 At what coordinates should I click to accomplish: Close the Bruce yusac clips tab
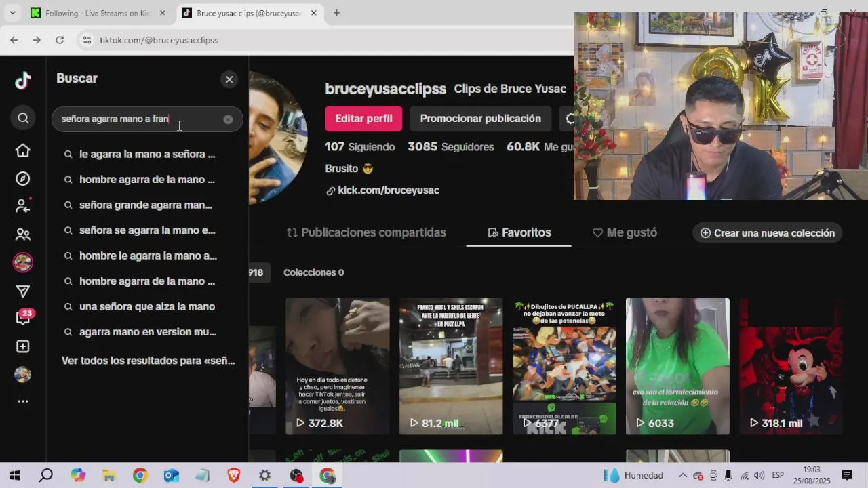(314, 13)
